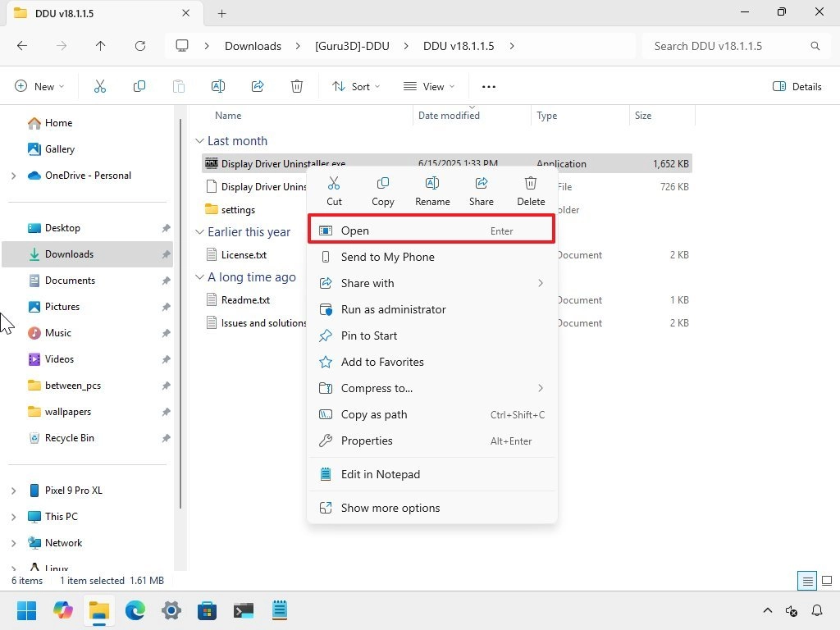The width and height of the screenshot is (840, 630).
Task: Expand Pixel 9 Pro XL node
Action: click(x=13, y=491)
